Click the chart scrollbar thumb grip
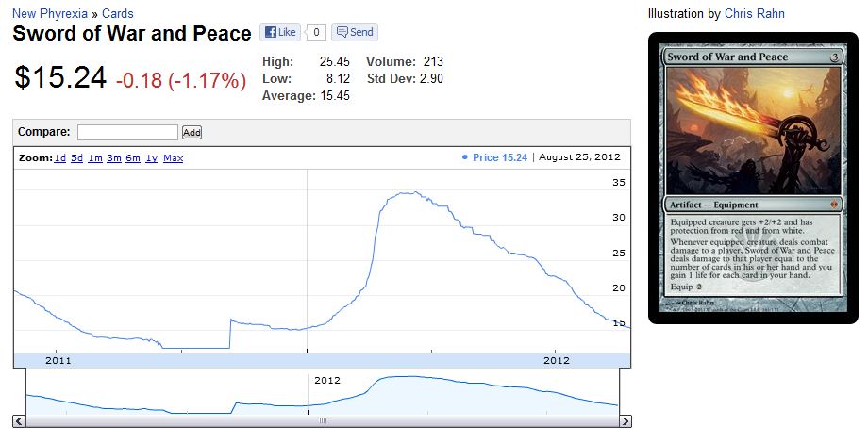868x443 pixels. (x=322, y=421)
